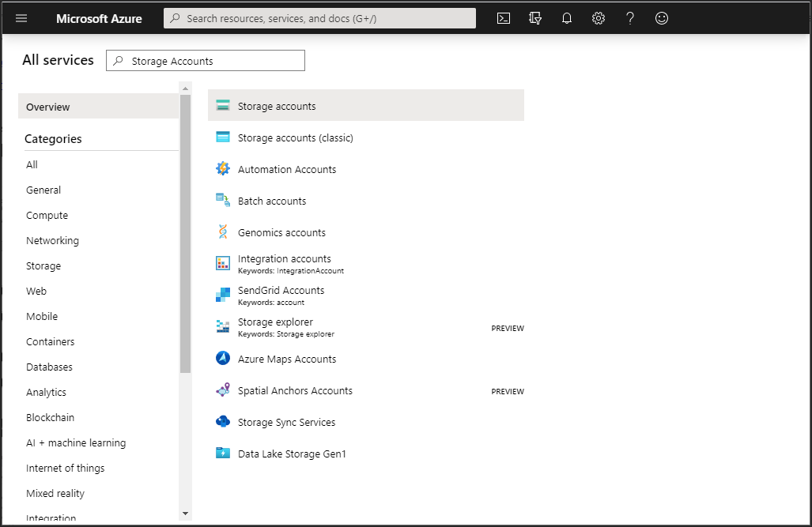This screenshot has width=812, height=527.
Task: Select the Networking category
Action: 52,241
